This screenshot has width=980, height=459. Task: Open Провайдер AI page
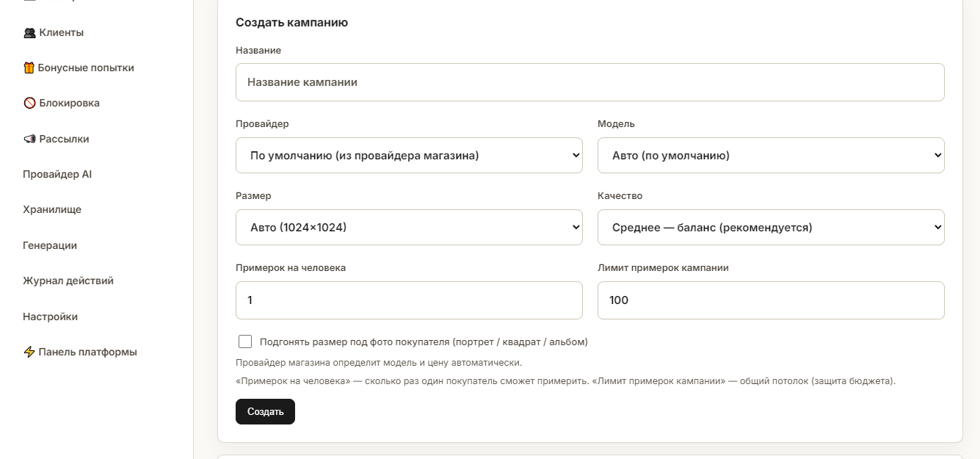57,174
